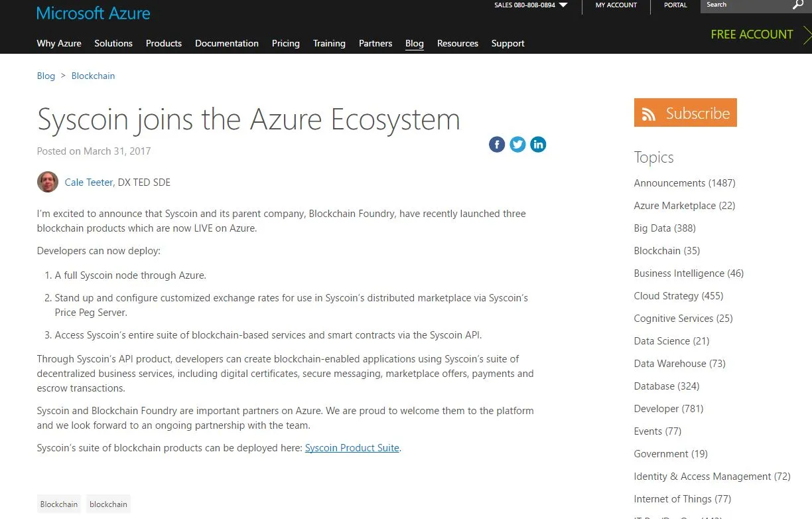Click the lowercase blockchain tag
This screenshot has height=519, width=812.
[108, 504]
